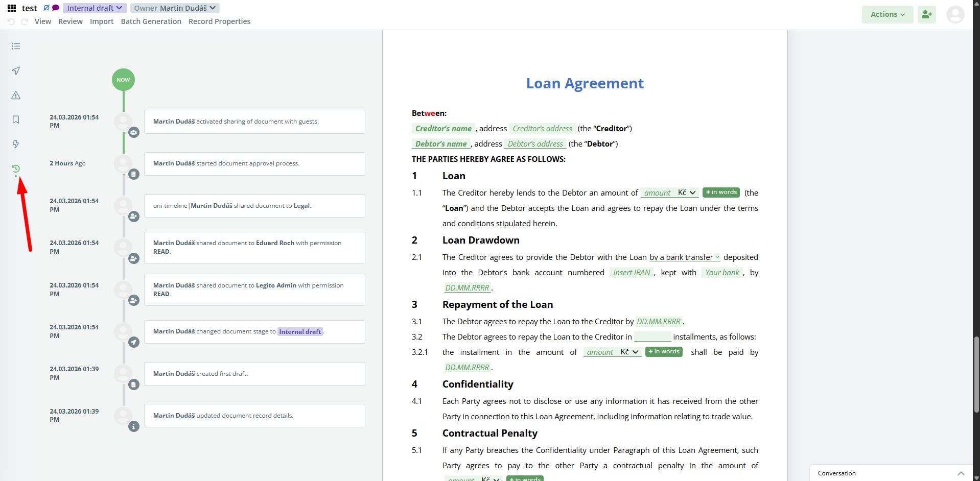Screen dimensions: 980x481
Task: Open the bookmarks sidebar panel
Action: (16, 119)
